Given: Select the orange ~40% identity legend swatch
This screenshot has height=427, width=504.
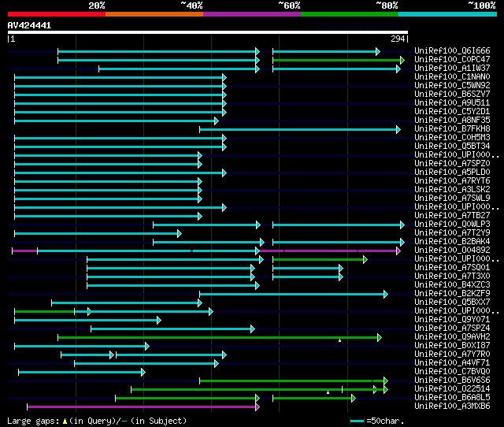Looking at the screenshot, I should coord(154,14).
